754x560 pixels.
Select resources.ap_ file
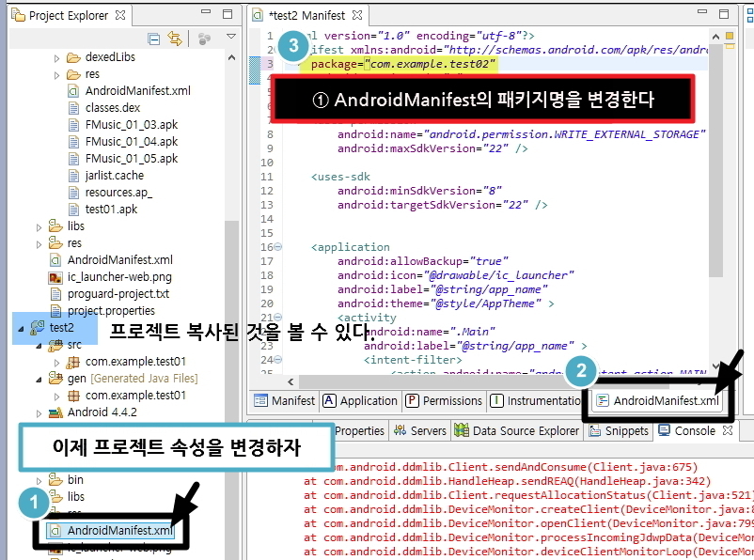[x=118, y=193]
